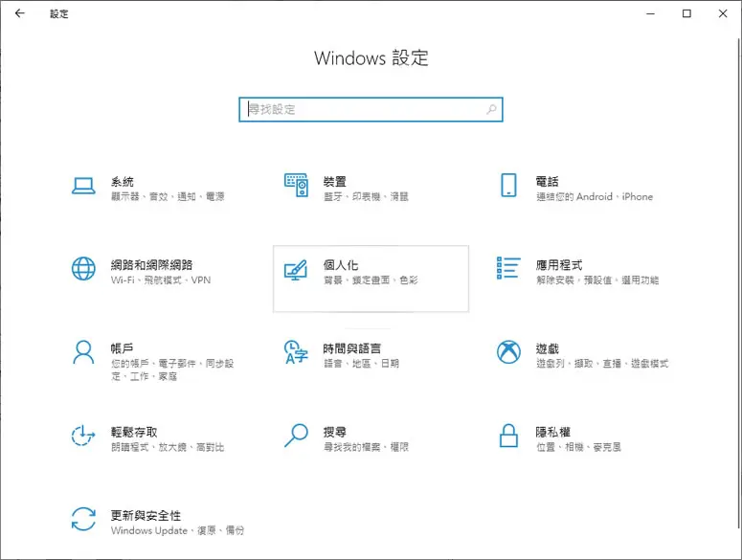This screenshot has width=742, height=560.
Task: Select the 個人化 category title
Action: 341,265
